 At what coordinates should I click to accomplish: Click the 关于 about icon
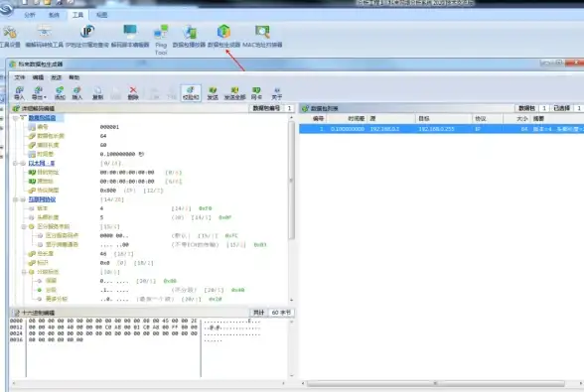pos(276,93)
